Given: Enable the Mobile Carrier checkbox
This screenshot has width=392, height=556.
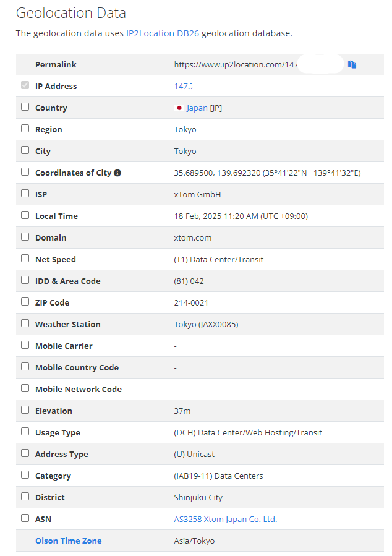Looking at the screenshot, I should [25, 344].
